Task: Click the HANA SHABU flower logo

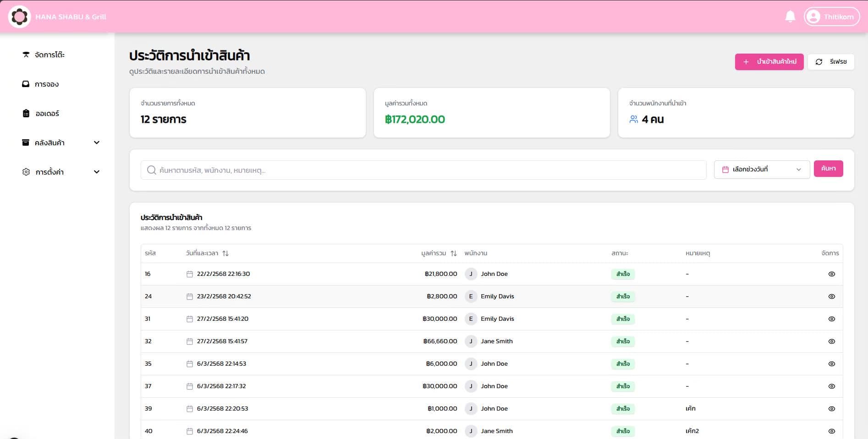Action: coord(19,17)
